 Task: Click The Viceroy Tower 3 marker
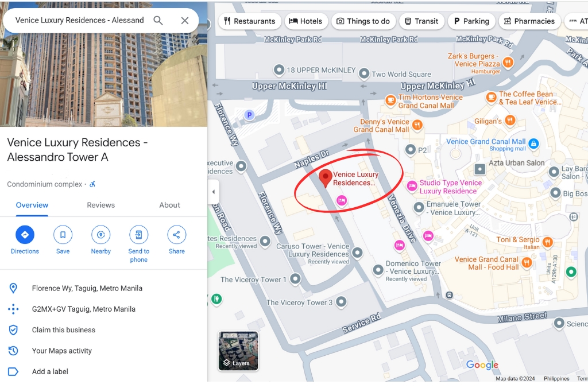(341, 301)
